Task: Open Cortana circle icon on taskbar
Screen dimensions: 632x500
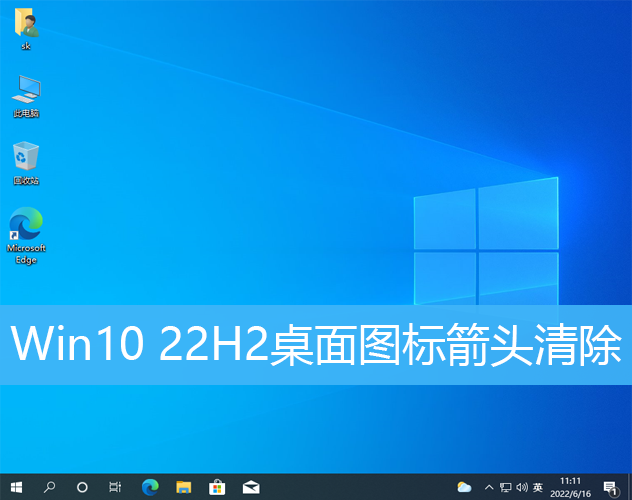Action: click(x=82, y=487)
